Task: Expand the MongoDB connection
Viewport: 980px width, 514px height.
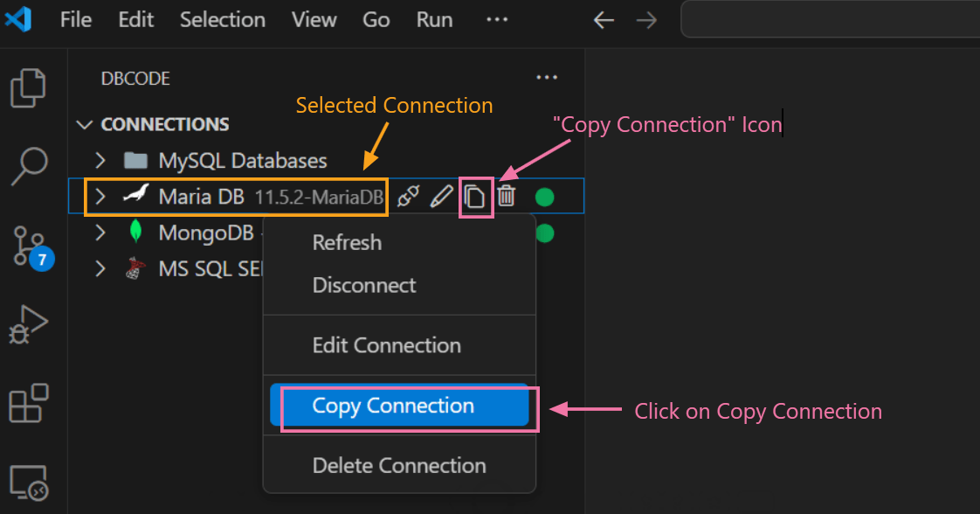Action: pos(100,233)
